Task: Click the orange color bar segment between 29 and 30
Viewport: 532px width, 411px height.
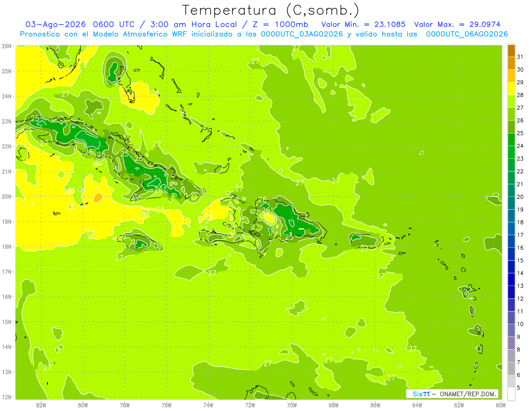Action: coord(511,76)
